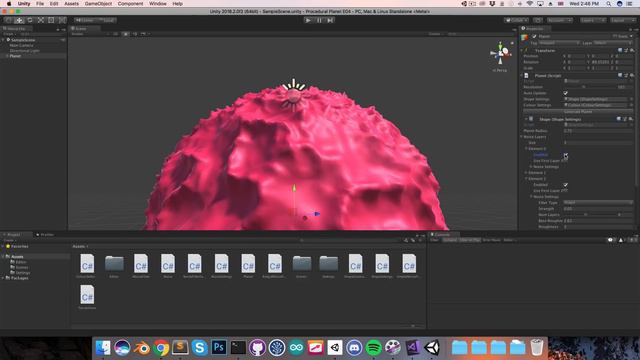Open the GameObject menu

pyautogui.click(x=98, y=4)
